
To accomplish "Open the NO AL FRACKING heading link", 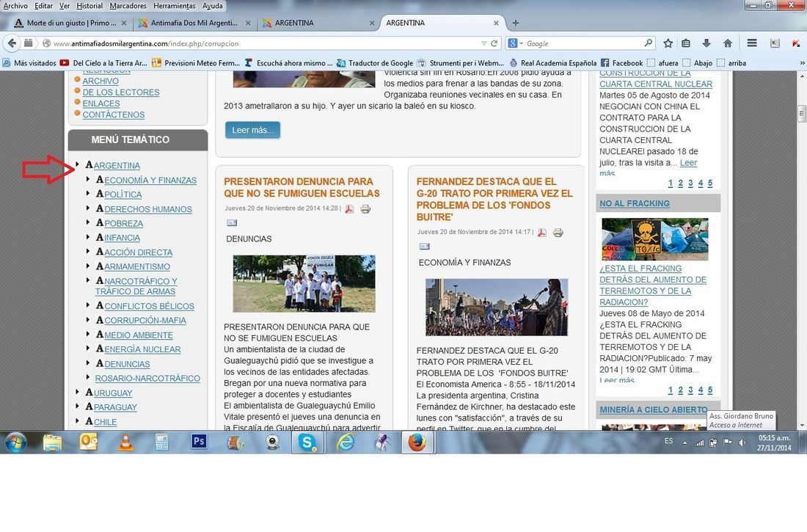I will click(x=635, y=203).
